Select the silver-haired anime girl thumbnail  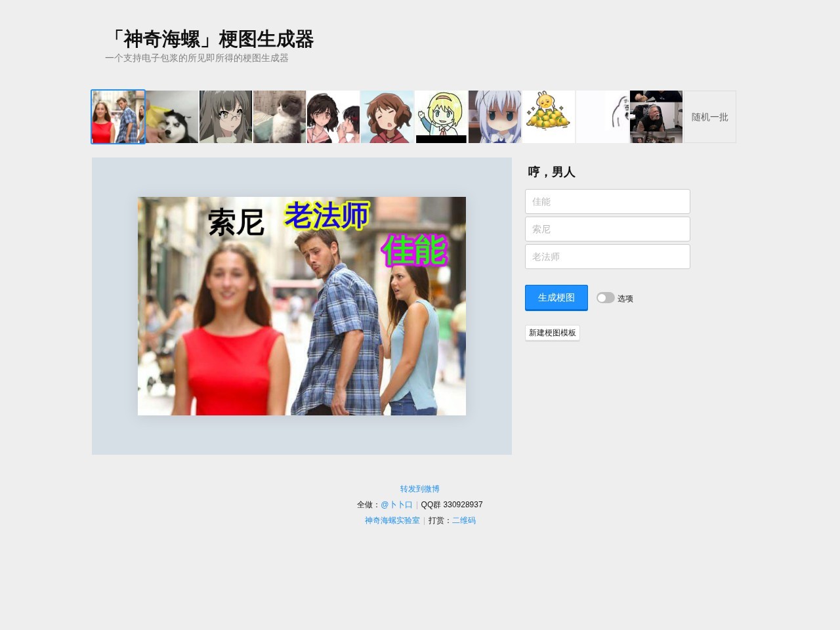(495, 117)
